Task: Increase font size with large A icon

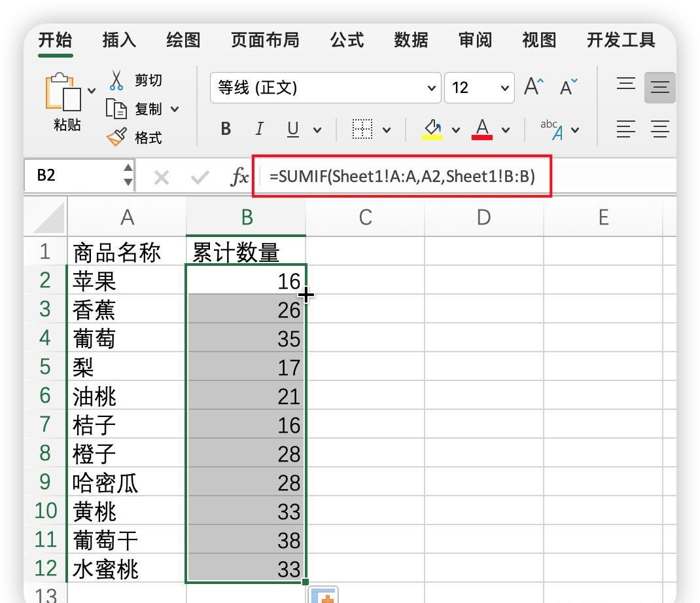Action: point(533,86)
